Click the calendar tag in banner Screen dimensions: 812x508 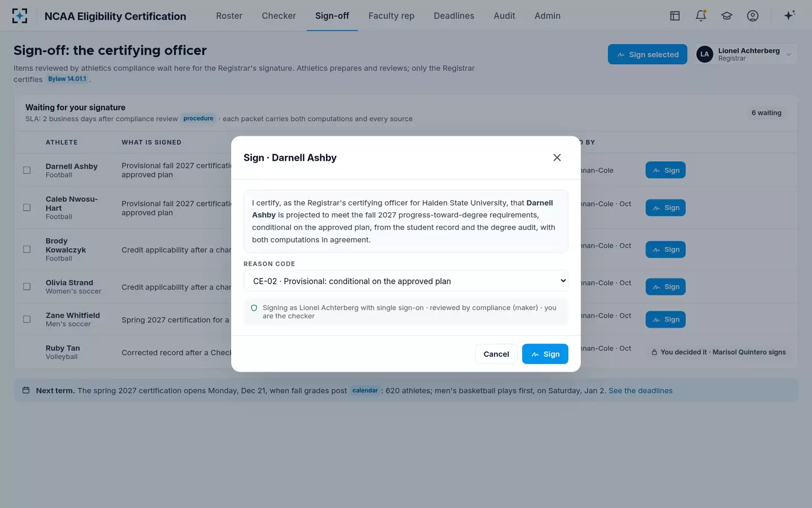pyautogui.click(x=365, y=391)
